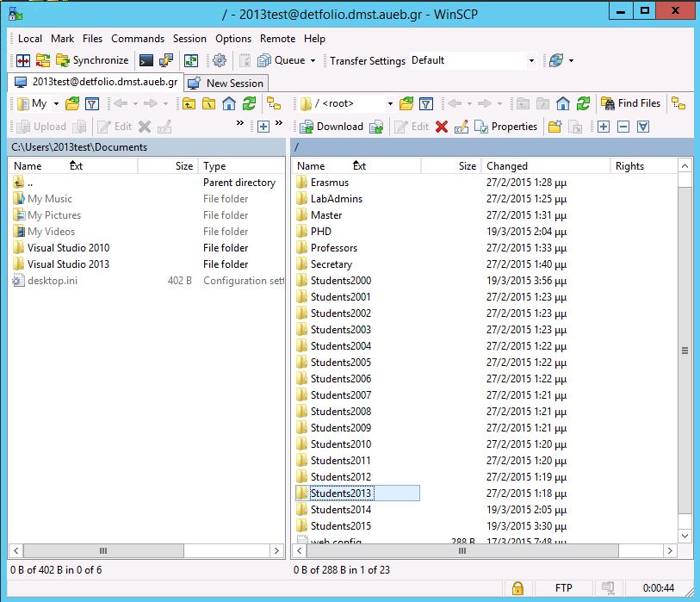700x602 pixels.
Task: Click the Download button
Action: [331, 127]
